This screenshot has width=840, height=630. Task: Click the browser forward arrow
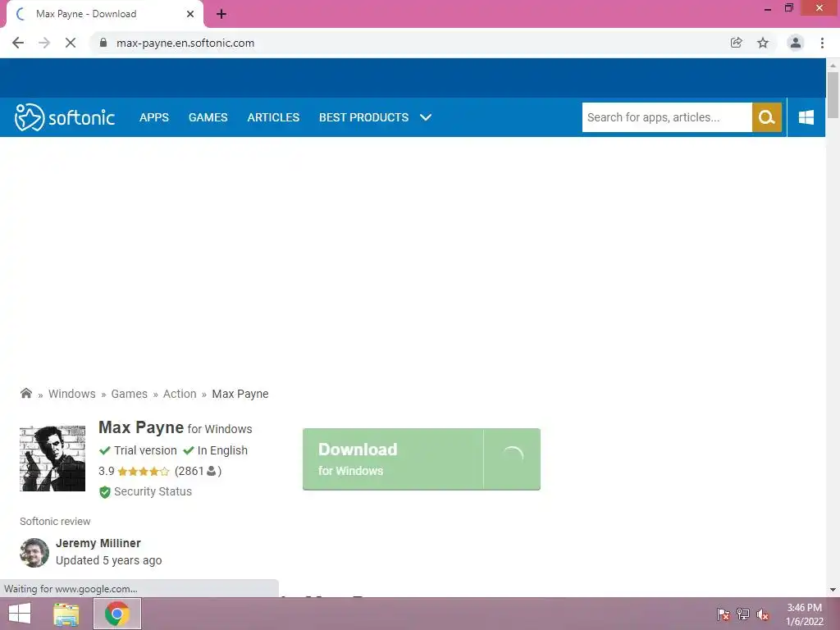(x=44, y=43)
